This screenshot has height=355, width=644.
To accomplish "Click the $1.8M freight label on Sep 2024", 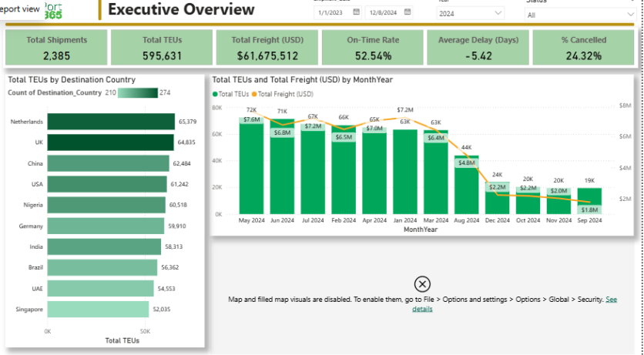I will 590,209.
